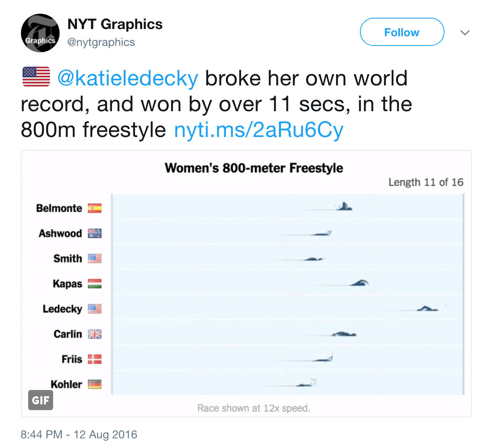
Task: Click the Ledecky swimmer in the chart
Action: coord(427,309)
